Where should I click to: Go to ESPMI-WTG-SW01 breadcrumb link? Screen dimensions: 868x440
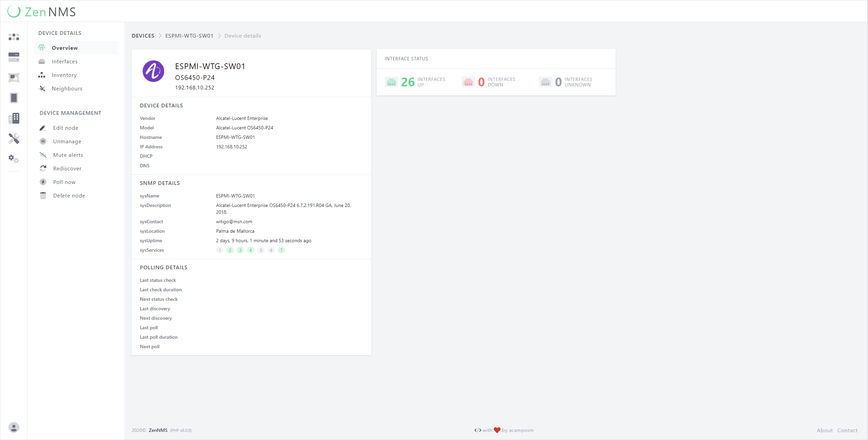click(x=189, y=36)
